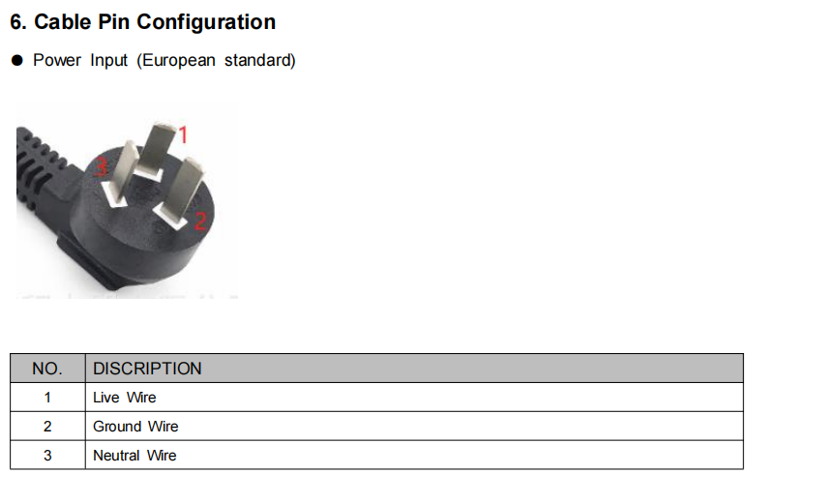Viewport: 837px width, 504px height.
Task: Click number 2 in the table's NO. column
Action: 47,427
